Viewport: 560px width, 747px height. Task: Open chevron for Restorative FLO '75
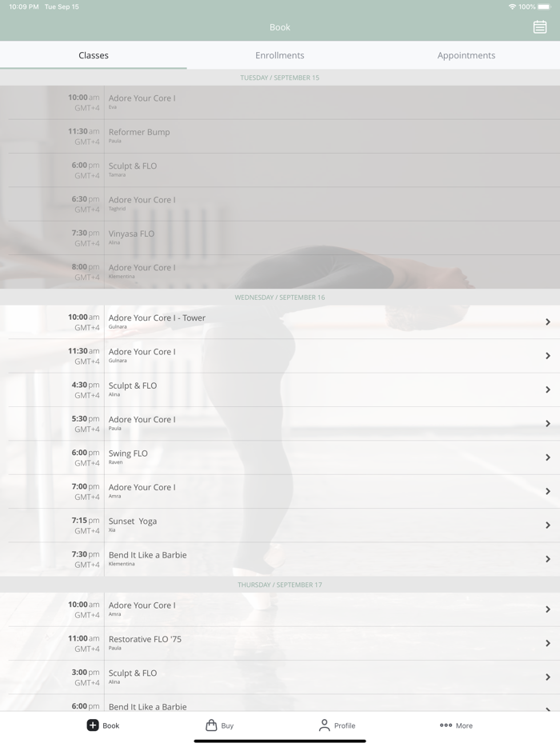(548, 643)
